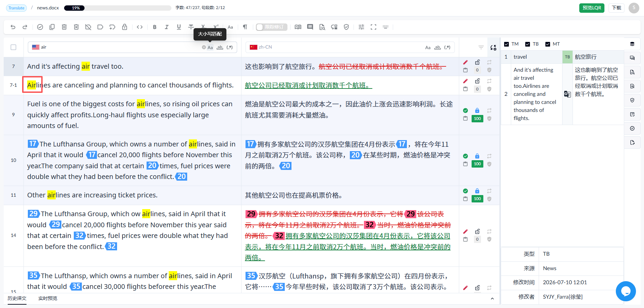
Task: Click the 预览LQR button
Action: pos(592,8)
